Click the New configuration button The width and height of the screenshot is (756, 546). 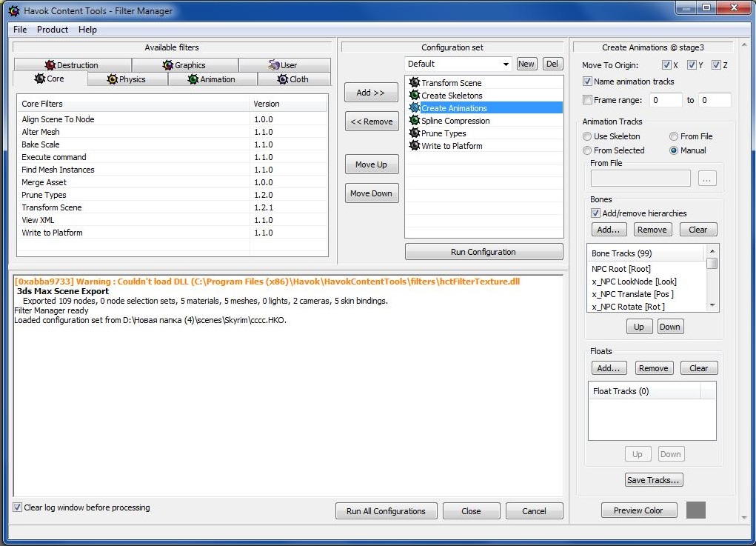pos(526,64)
